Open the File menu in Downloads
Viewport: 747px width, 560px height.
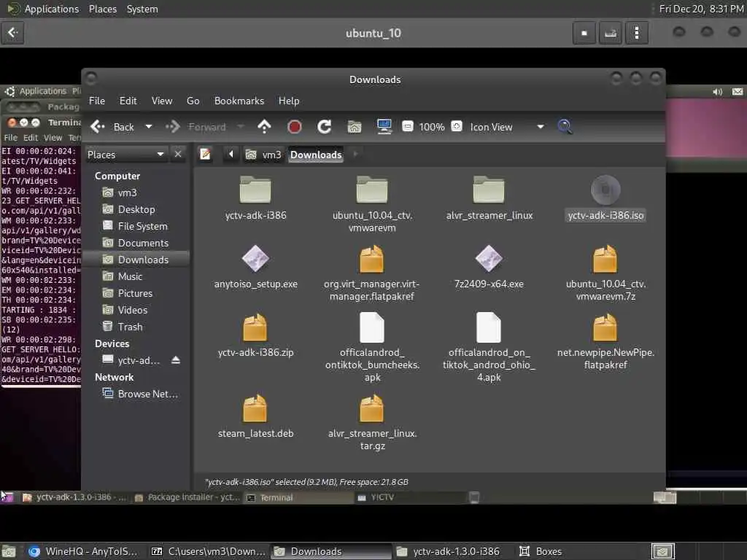97,101
